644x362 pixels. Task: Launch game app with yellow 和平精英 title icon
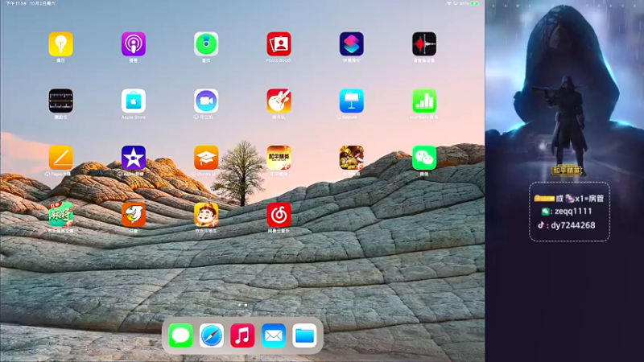click(x=279, y=158)
